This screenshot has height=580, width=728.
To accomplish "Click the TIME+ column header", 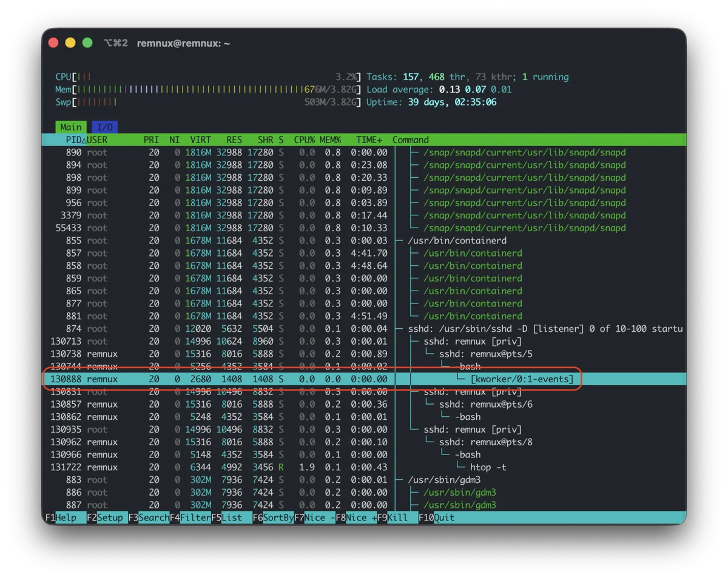I will (369, 140).
